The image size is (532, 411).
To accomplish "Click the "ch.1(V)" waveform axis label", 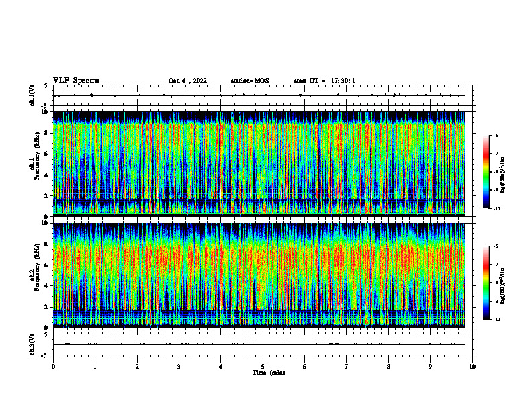I will (32, 95).
